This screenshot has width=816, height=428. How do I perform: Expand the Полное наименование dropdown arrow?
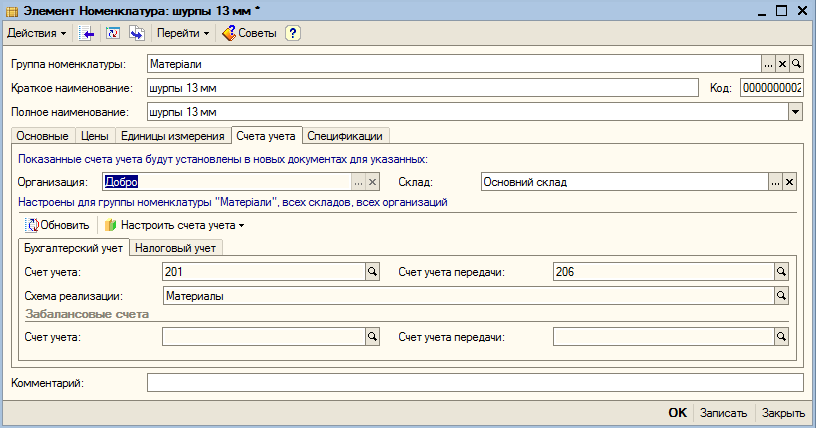[795, 112]
